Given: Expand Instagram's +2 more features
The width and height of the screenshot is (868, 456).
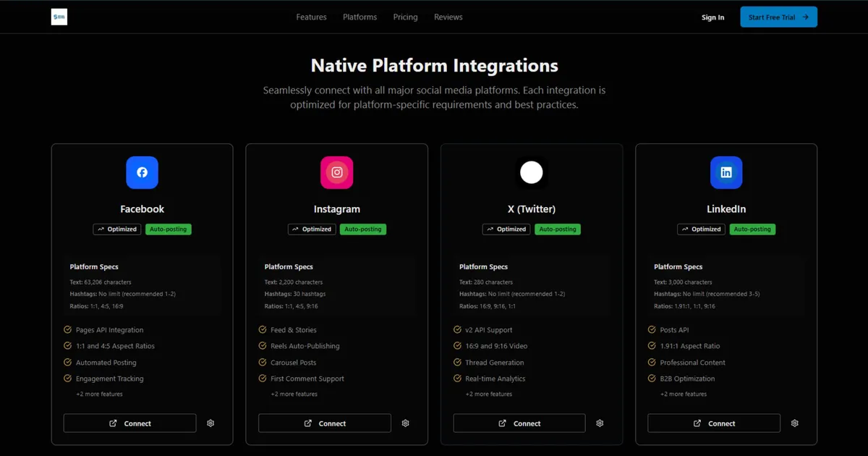Looking at the screenshot, I should [x=294, y=394].
